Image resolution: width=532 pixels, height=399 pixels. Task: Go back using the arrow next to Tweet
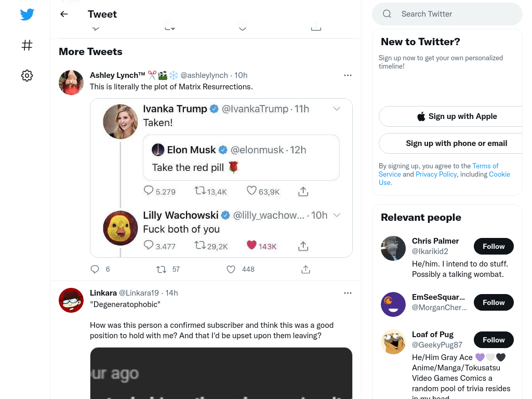click(x=64, y=14)
